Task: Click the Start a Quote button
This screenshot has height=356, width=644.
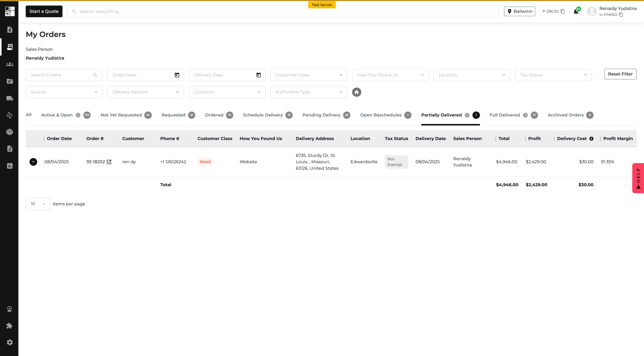Action: coord(44,11)
